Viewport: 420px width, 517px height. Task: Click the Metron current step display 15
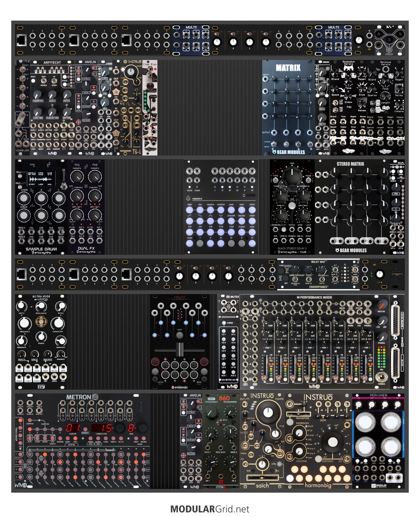tap(102, 428)
